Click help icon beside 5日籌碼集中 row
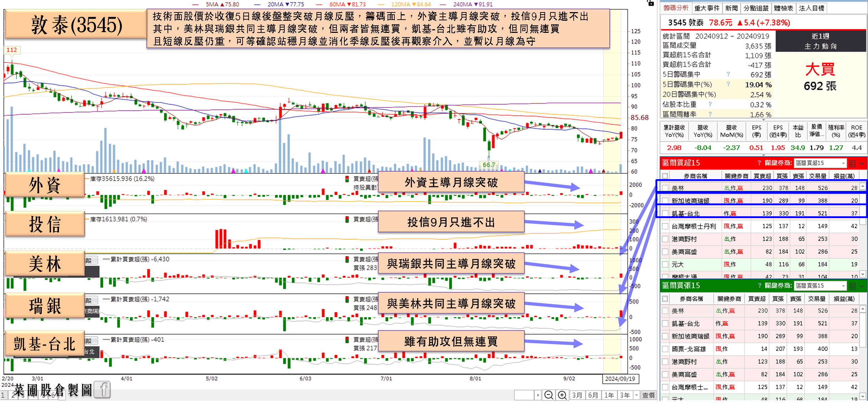868x409 pixels. click(728, 75)
